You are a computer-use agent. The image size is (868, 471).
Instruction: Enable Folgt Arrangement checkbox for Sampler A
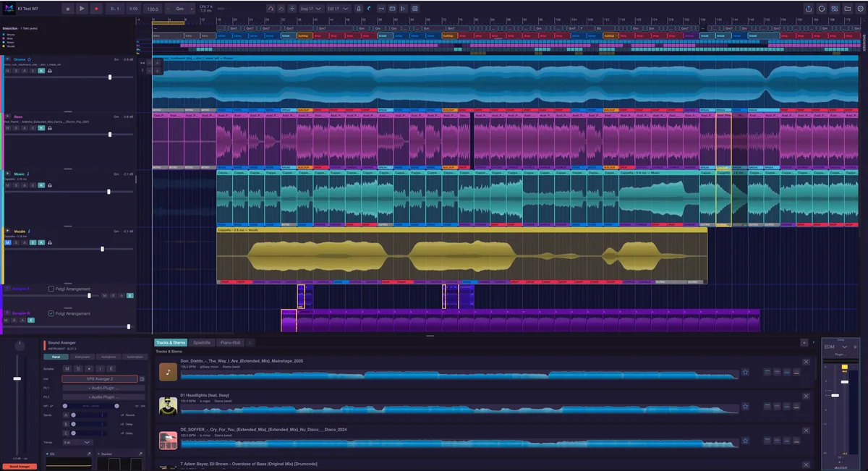(x=51, y=289)
